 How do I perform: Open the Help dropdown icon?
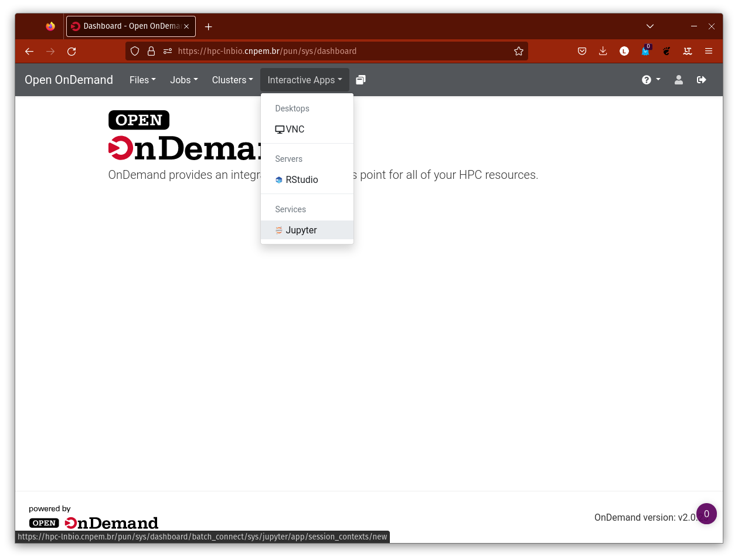click(651, 80)
